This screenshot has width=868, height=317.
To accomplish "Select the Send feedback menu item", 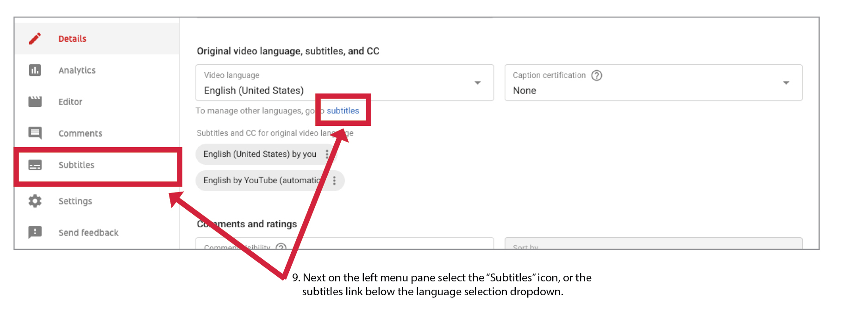I will coord(88,232).
